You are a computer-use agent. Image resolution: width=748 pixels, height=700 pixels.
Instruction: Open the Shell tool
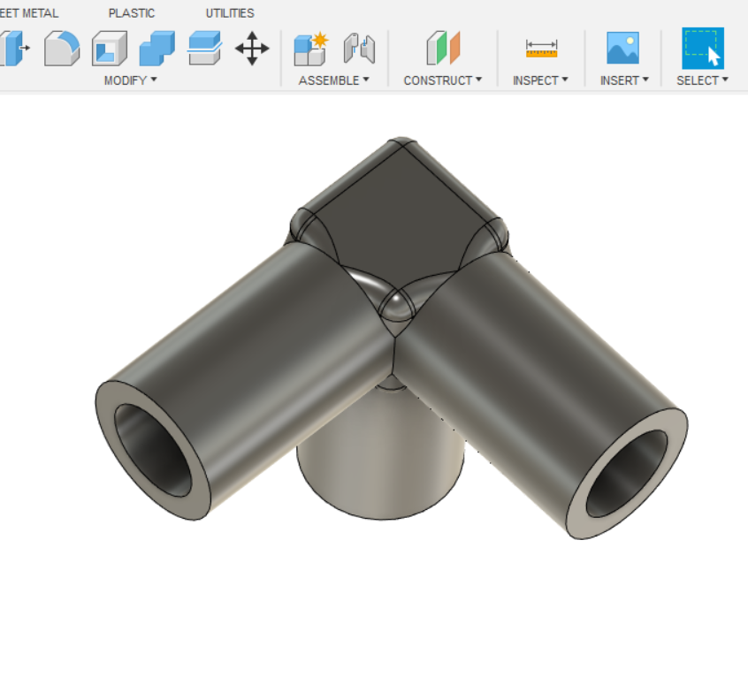click(x=109, y=50)
